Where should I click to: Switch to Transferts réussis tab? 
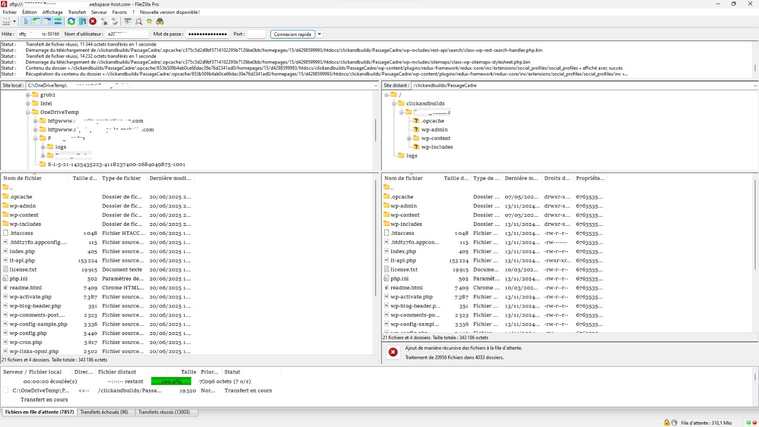[164, 412]
